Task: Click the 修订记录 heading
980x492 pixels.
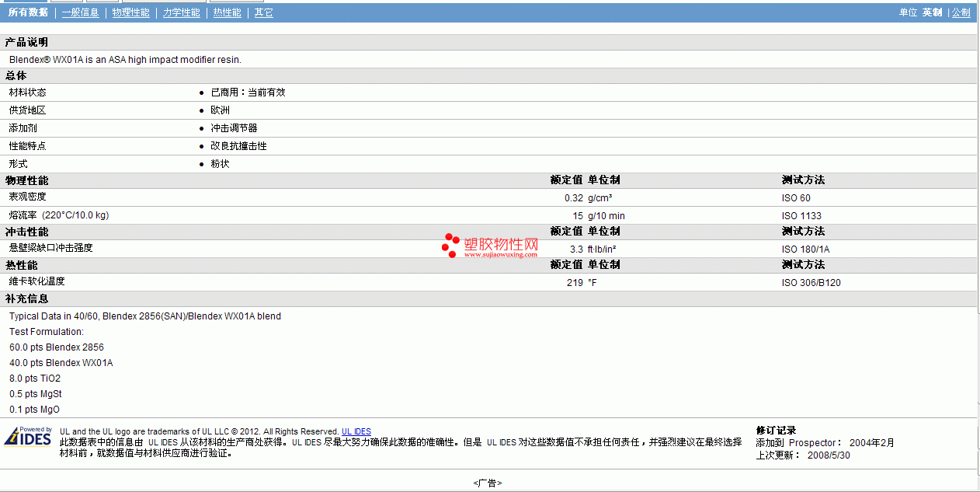Action: (776, 431)
